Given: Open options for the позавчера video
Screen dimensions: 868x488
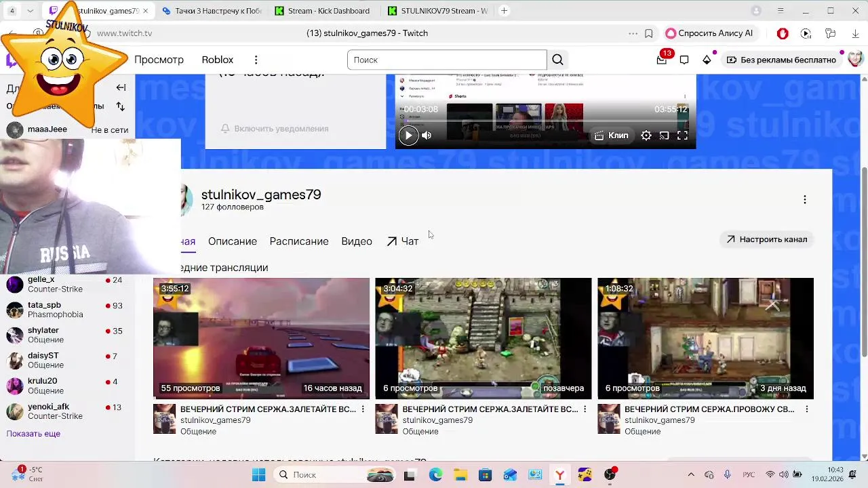Looking at the screenshot, I should coord(585,409).
